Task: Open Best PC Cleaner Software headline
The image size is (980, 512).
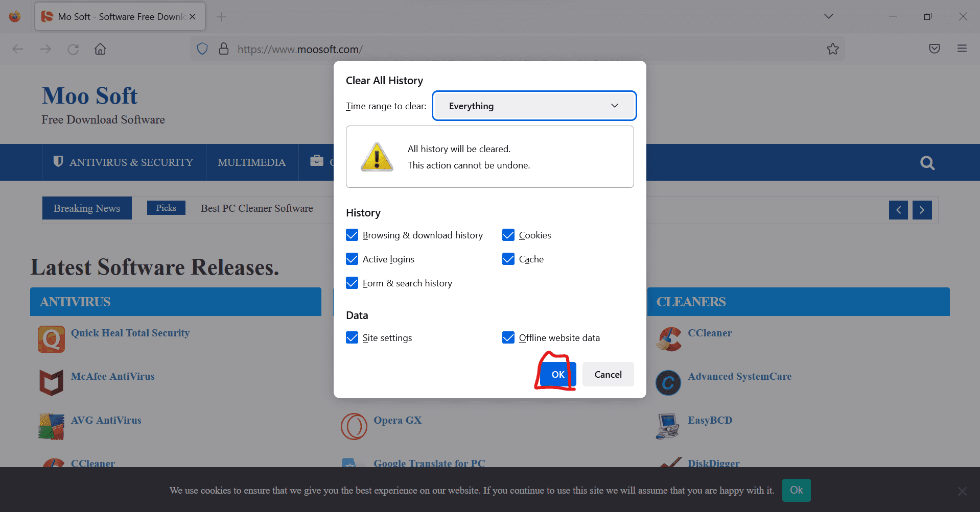Action: click(x=257, y=208)
